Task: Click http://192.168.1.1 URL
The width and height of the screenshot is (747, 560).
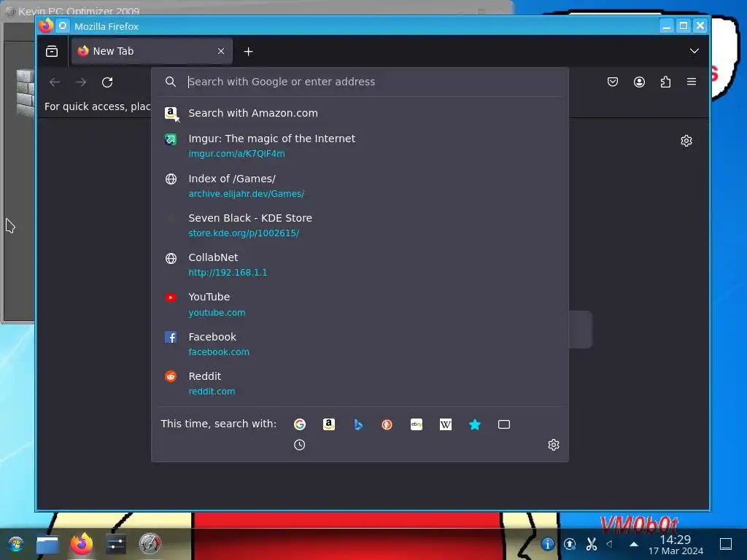Action: (228, 273)
